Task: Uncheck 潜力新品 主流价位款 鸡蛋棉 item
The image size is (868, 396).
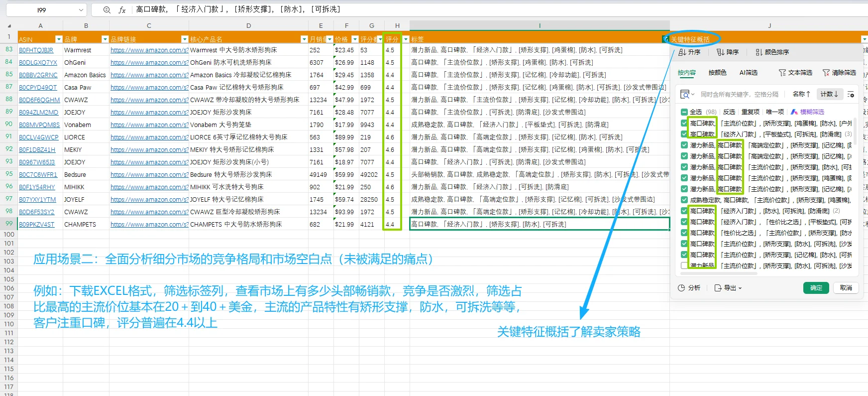Action: 684,178
